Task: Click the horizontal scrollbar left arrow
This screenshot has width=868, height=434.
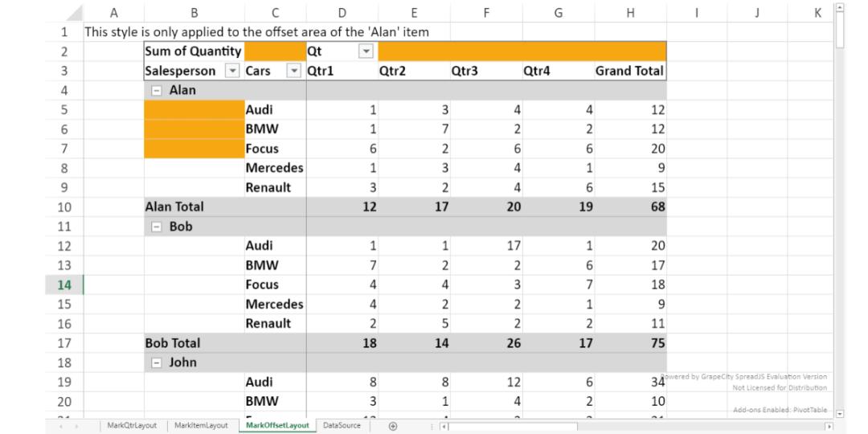Action: pos(444,426)
